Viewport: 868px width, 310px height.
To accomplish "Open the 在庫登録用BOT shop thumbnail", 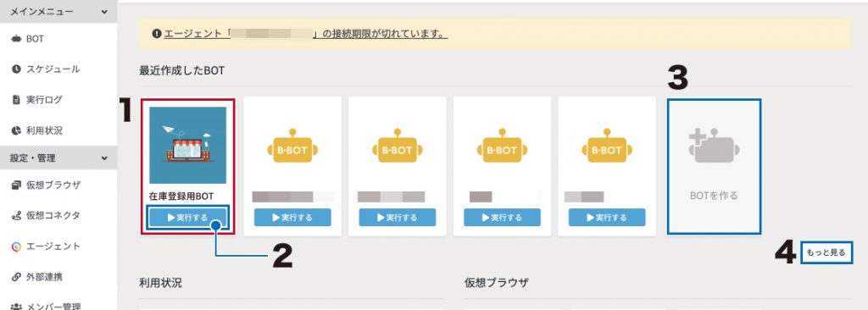I will (x=187, y=145).
